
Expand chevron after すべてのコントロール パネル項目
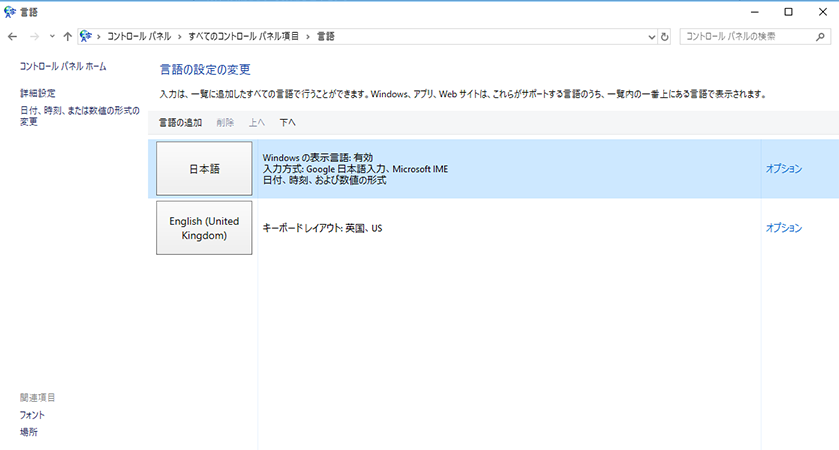308,36
